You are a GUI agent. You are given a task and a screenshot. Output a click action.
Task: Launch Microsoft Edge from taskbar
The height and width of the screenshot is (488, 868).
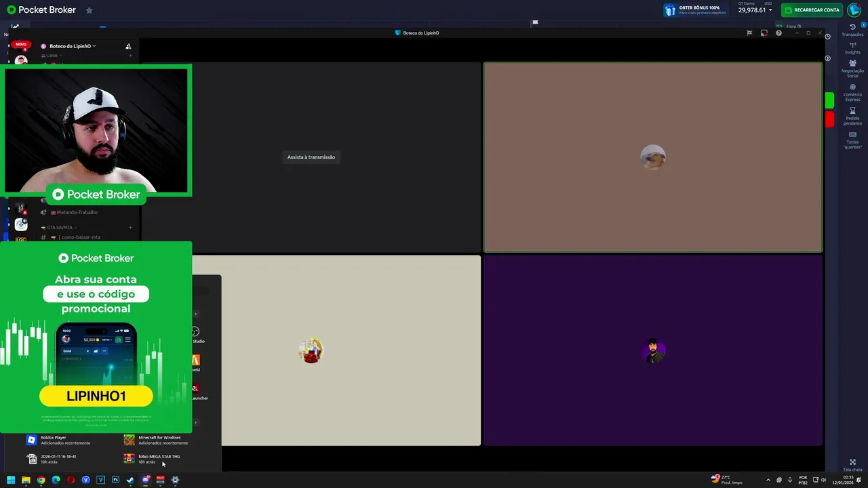pos(56,480)
